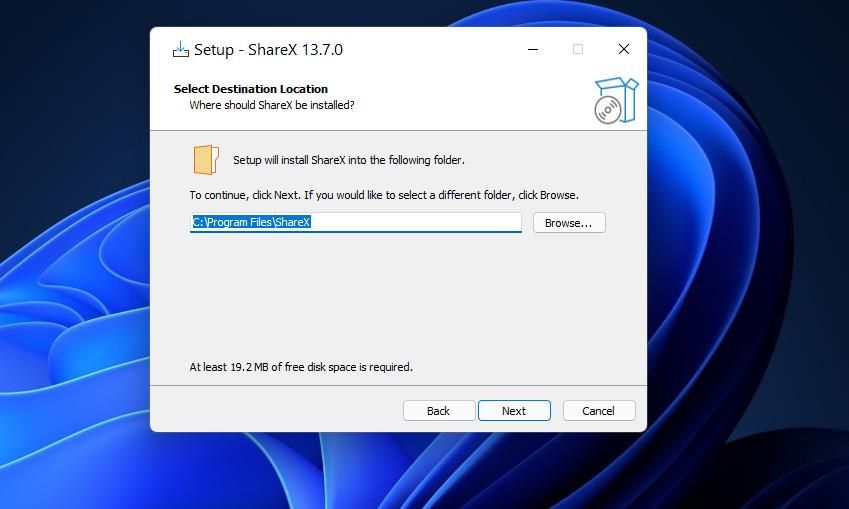
Task: Click 'At least 19.2 MB' disk space text
Action: click(301, 367)
